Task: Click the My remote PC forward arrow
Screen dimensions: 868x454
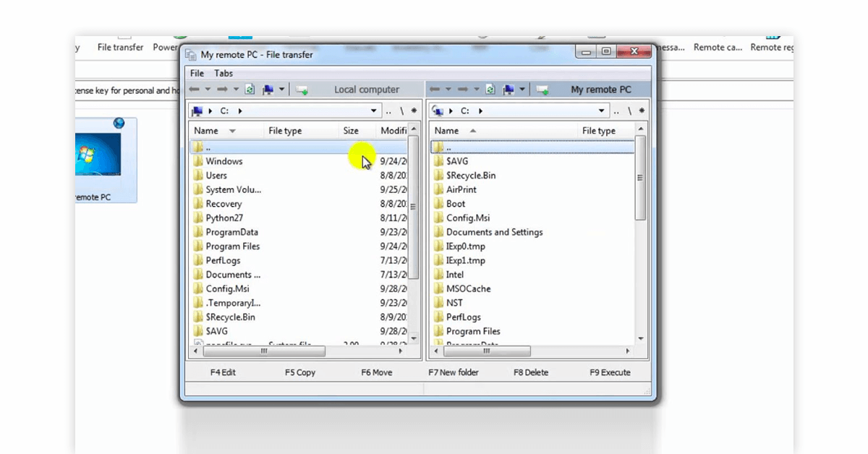Action: (463, 90)
